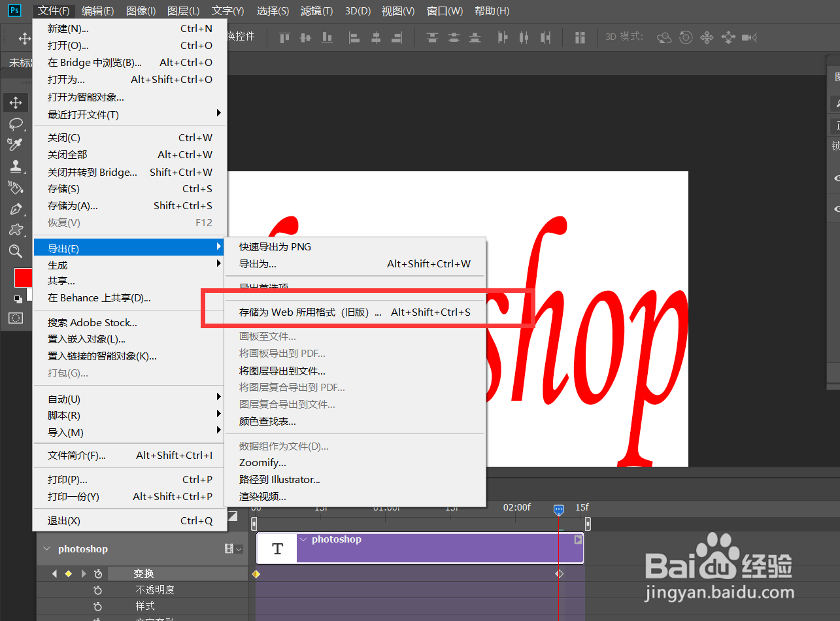Click the default foreground/background colors icon
840x621 pixels.
pos(18,299)
